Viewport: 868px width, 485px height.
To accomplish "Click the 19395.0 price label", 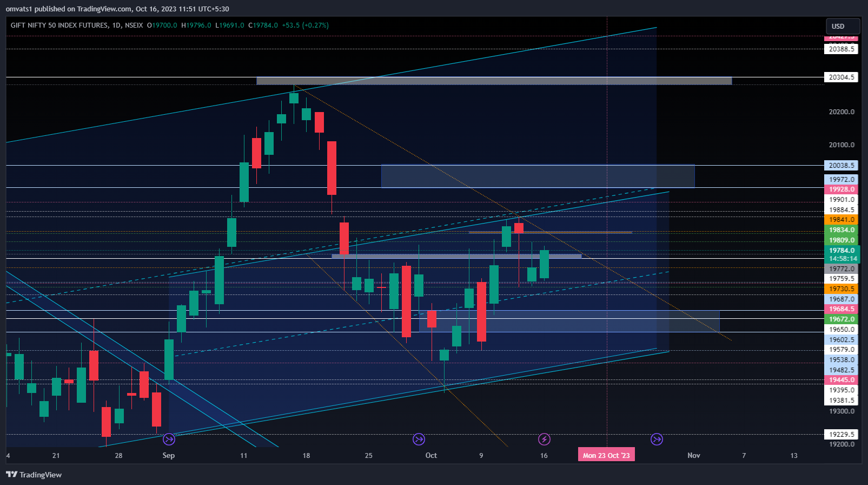I will click(x=842, y=390).
